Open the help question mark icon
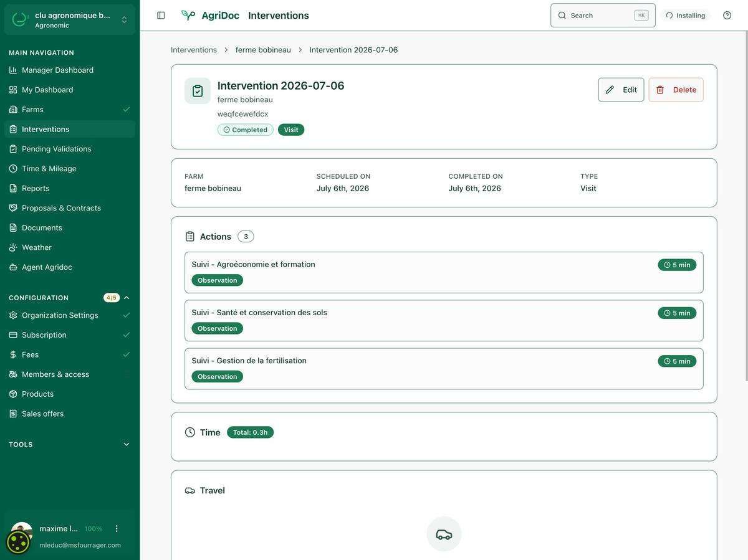 pyautogui.click(x=727, y=16)
